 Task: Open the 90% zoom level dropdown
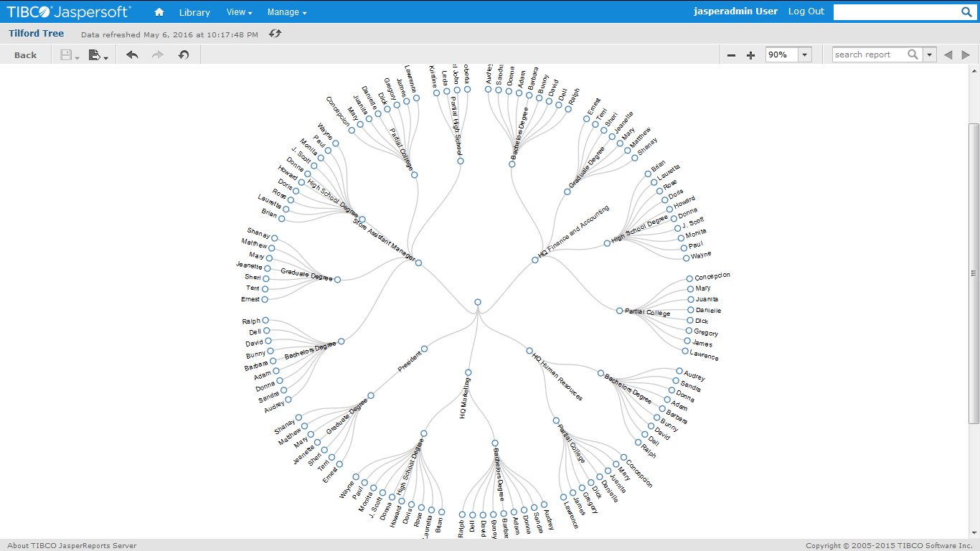click(804, 54)
